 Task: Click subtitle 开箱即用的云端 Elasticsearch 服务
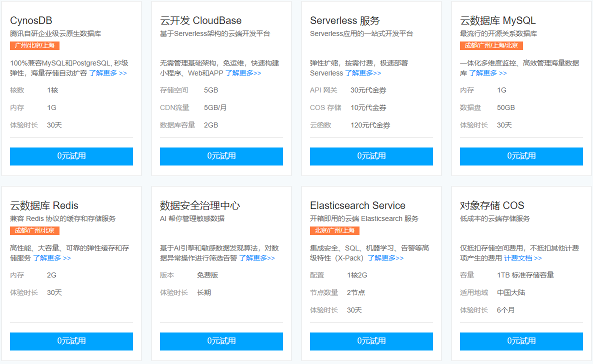(364, 218)
